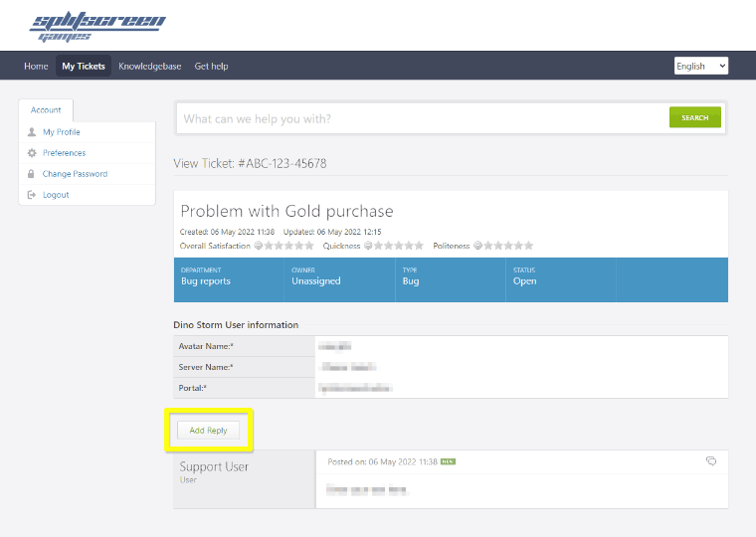Image resolution: width=756 pixels, height=537 pixels.
Task: Click the 'Bug' type value
Action: [411, 281]
